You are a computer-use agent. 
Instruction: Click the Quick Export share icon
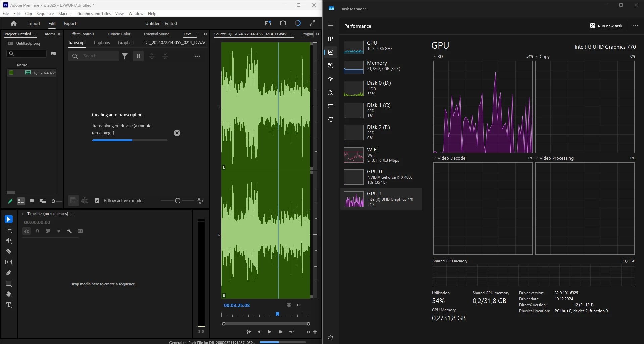[x=283, y=23]
